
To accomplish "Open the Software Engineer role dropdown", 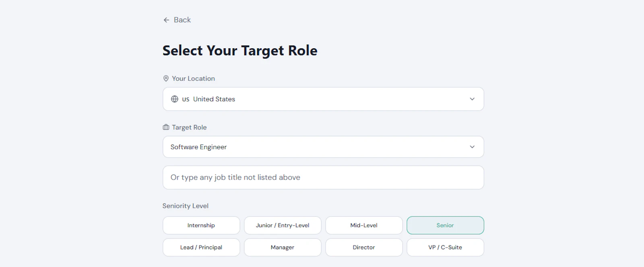I will tap(323, 147).
